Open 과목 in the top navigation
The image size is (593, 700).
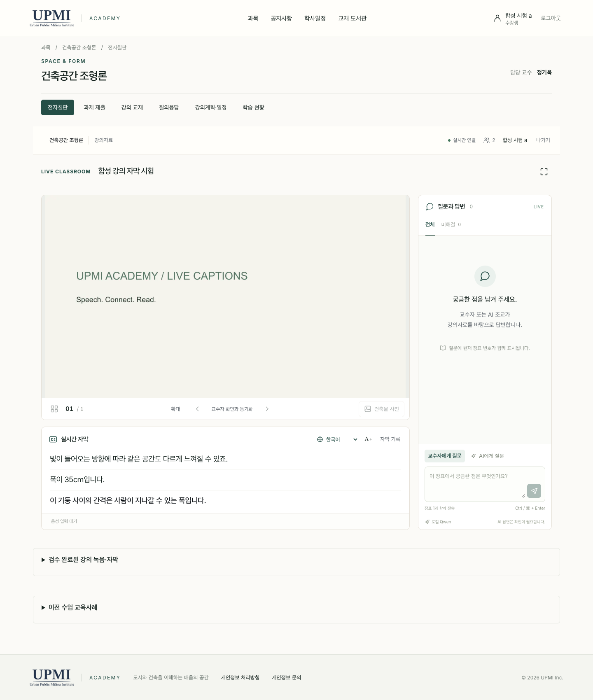pyautogui.click(x=253, y=19)
